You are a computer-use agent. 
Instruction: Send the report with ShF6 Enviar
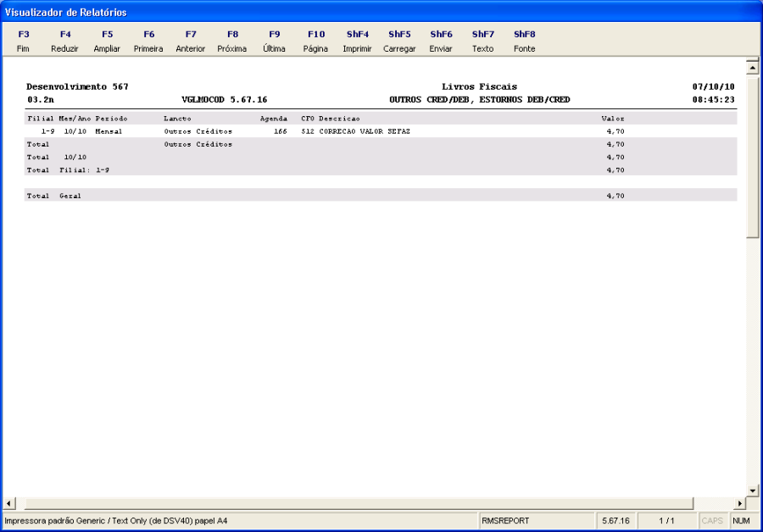pyautogui.click(x=441, y=42)
